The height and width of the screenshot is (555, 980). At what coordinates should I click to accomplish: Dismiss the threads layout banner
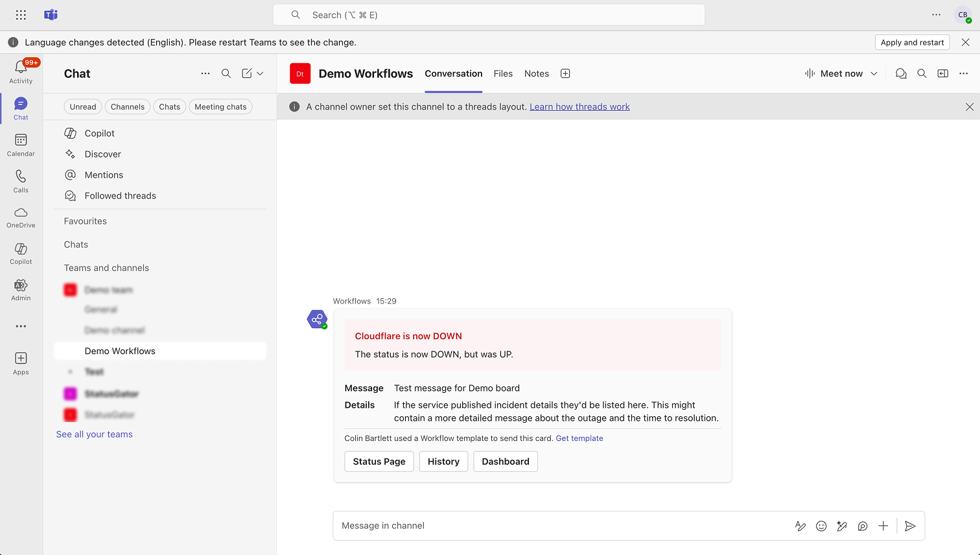(x=969, y=107)
